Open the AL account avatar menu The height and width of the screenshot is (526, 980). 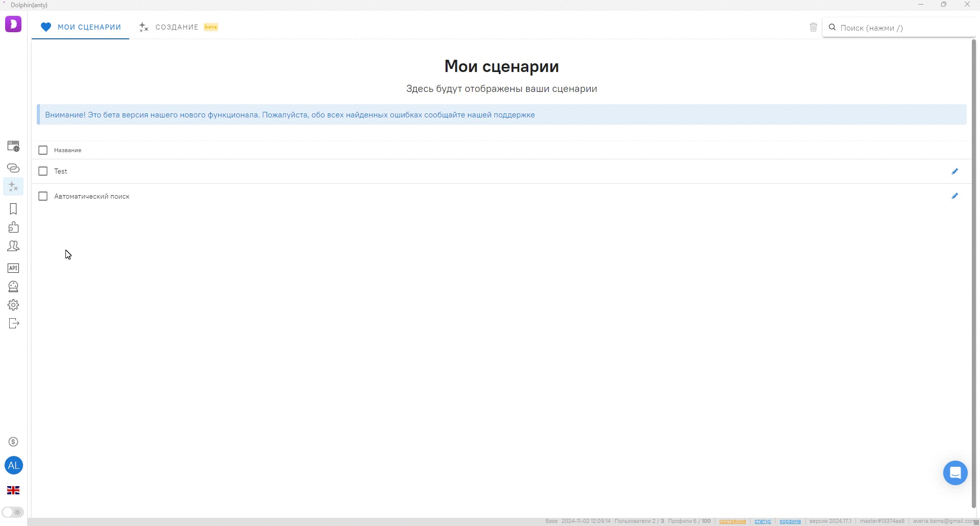(13, 465)
